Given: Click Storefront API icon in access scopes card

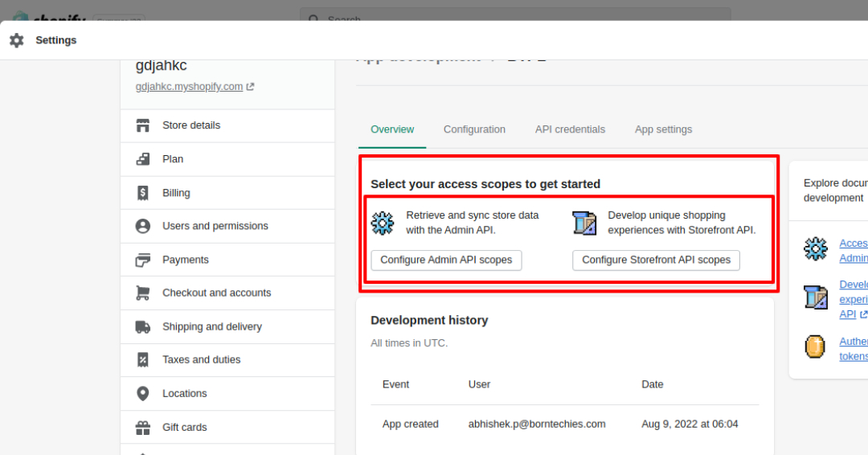Looking at the screenshot, I should coord(584,223).
